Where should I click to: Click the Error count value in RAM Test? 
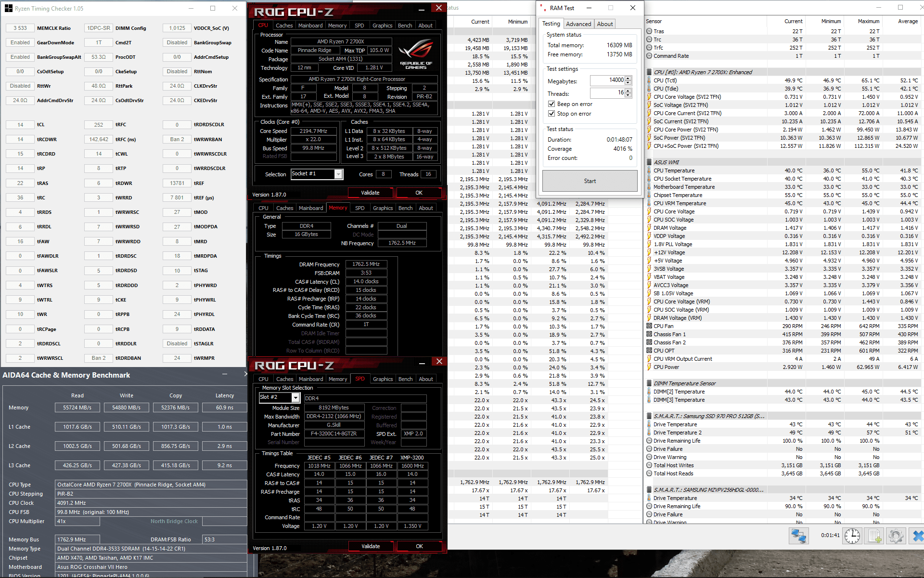pyautogui.click(x=630, y=158)
